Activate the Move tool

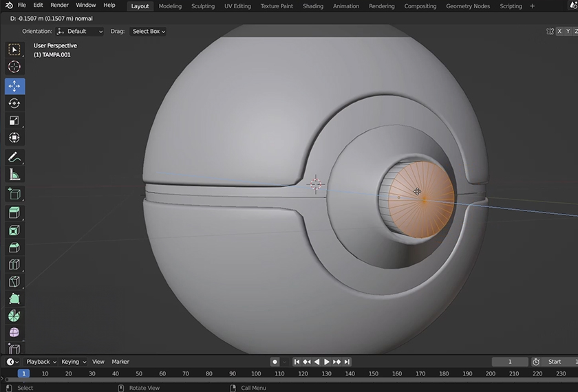(x=14, y=86)
